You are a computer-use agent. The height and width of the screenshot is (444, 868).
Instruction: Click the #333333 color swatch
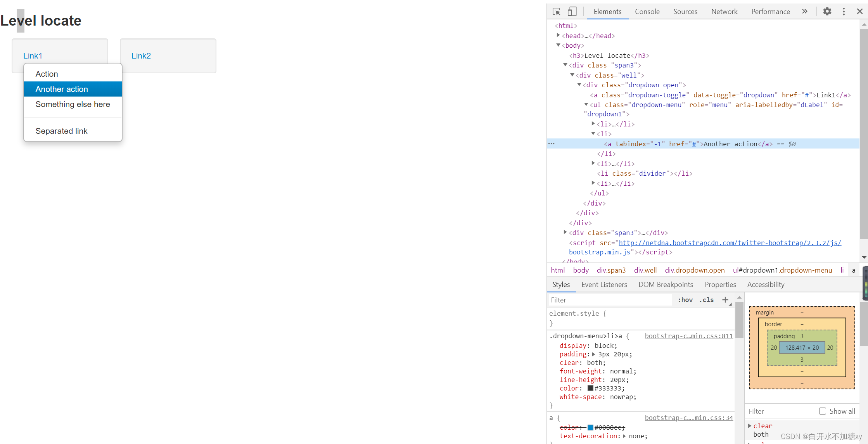point(590,388)
